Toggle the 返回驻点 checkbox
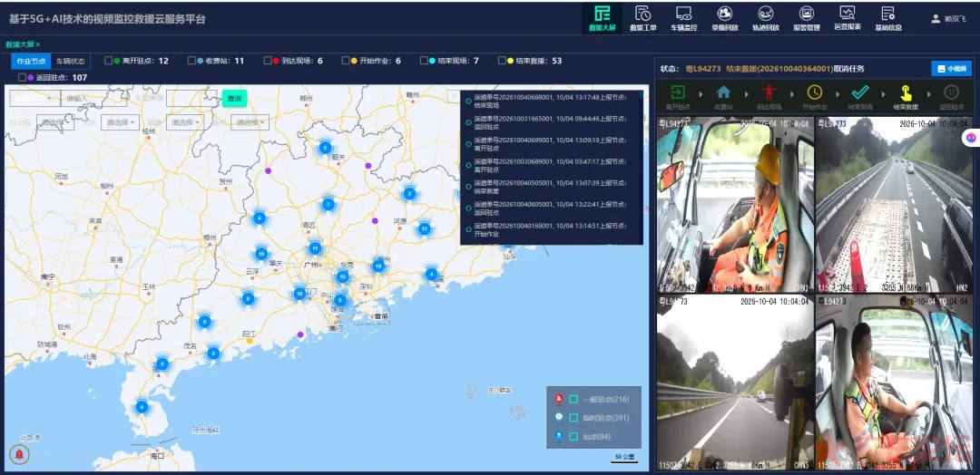 pyautogui.click(x=23, y=77)
